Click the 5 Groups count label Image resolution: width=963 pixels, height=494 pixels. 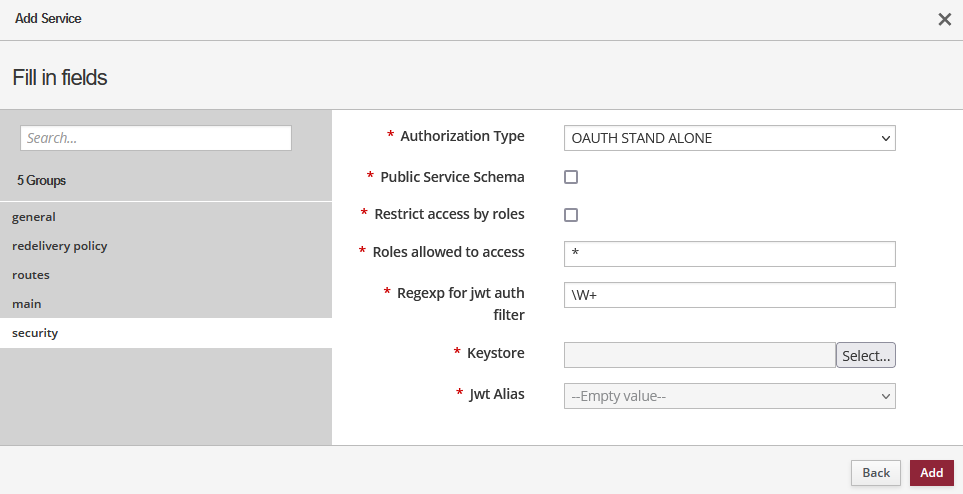[x=42, y=181]
